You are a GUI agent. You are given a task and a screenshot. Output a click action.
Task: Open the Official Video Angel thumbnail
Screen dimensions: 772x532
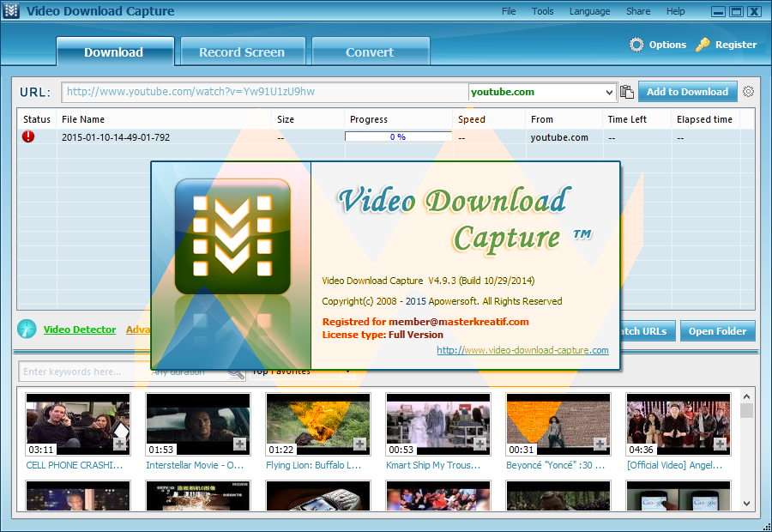point(679,424)
